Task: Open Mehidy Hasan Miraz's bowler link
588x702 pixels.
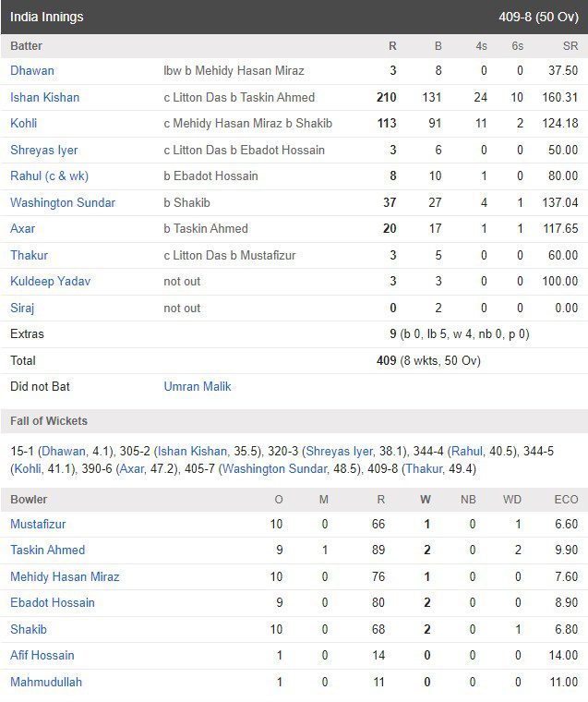Action: coord(65,576)
